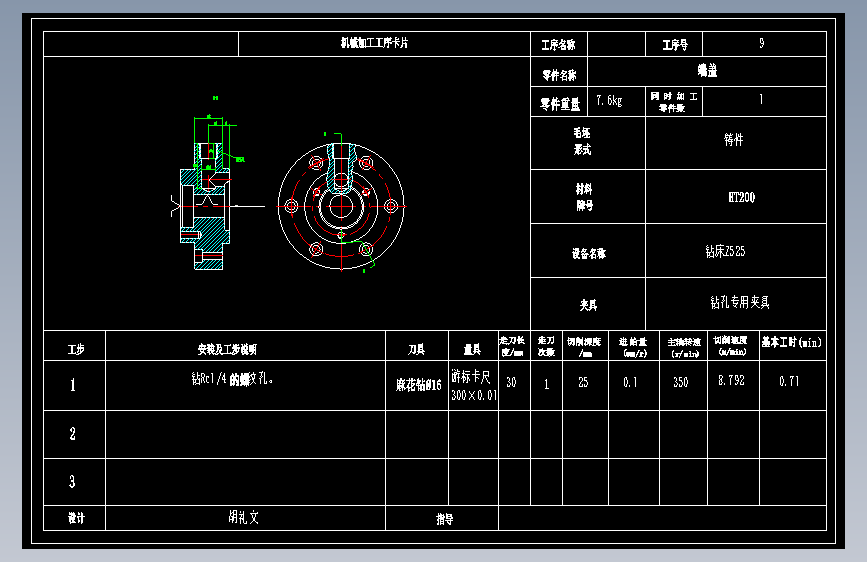Select the 设计 label cell
This screenshot has width=867, height=562.
75,518
